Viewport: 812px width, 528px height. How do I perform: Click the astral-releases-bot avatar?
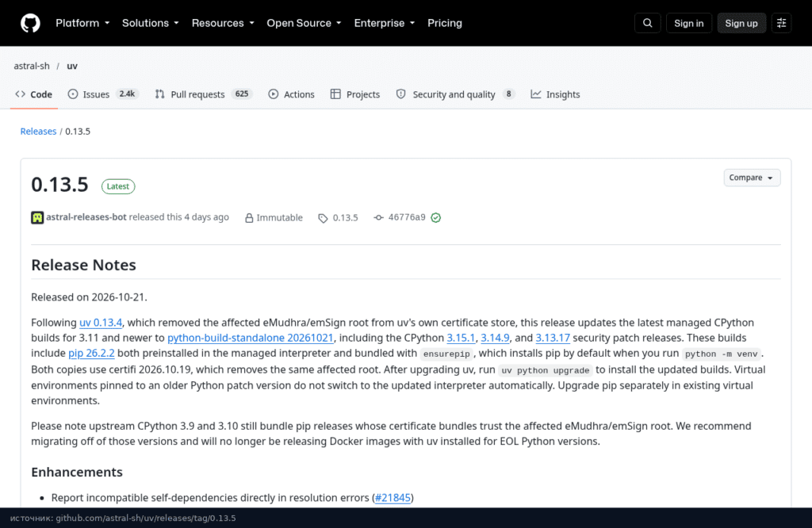click(x=37, y=217)
